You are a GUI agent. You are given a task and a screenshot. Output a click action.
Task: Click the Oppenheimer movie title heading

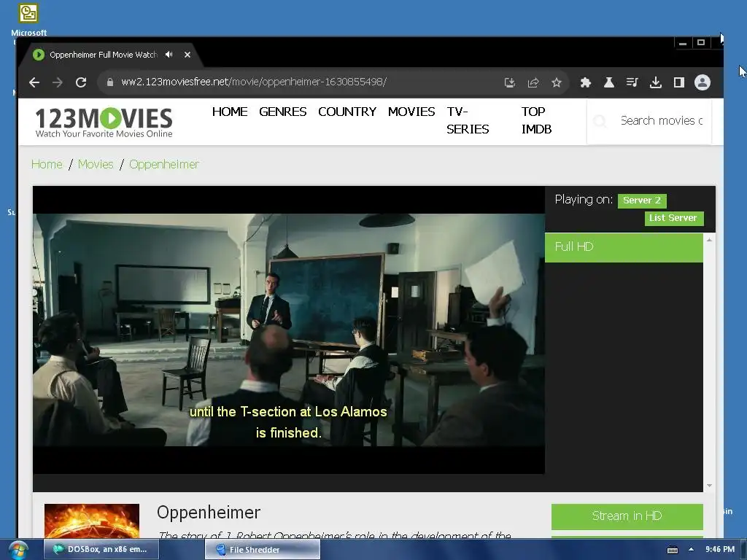click(x=208, y=513)
